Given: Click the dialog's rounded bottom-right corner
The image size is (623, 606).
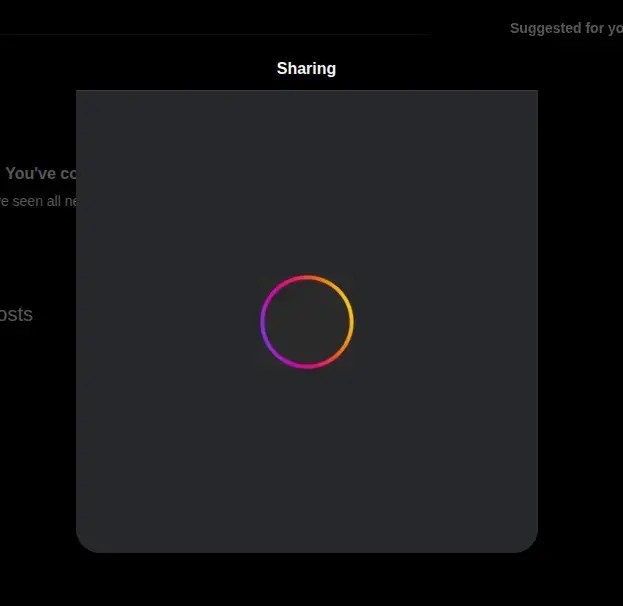Looking at the screenshot, I should pos(524,538).
